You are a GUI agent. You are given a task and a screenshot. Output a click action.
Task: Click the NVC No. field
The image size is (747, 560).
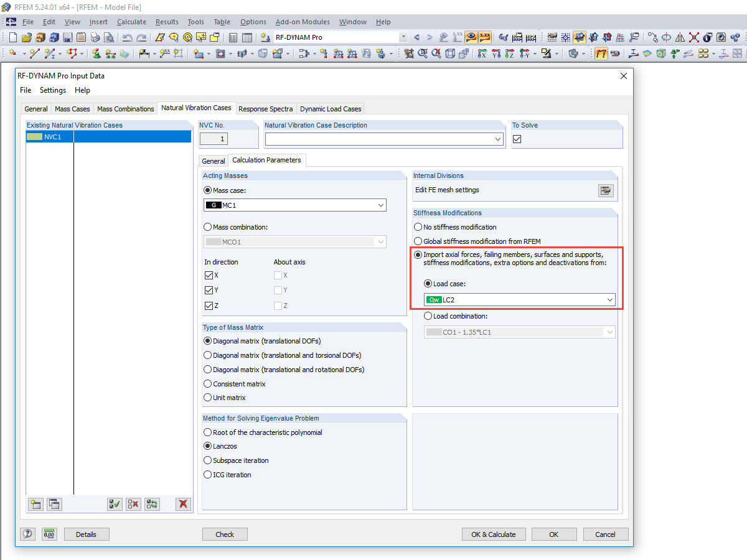[213, 139]
